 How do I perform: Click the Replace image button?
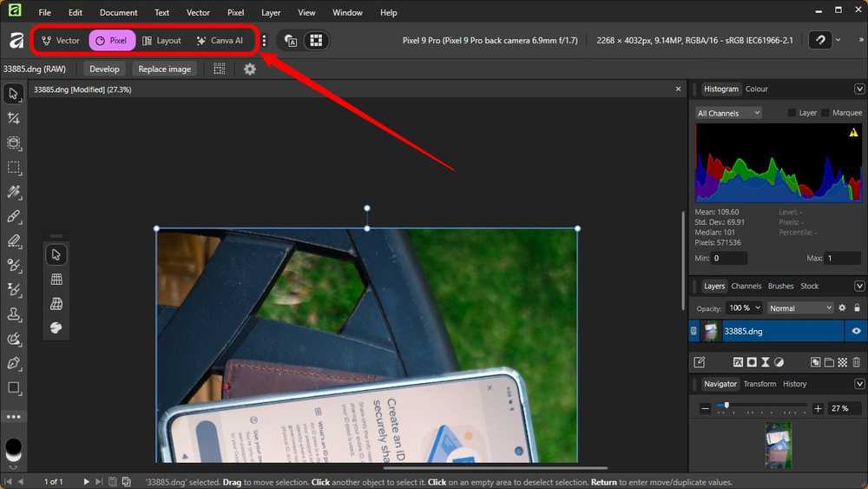click(x=164, y=69)
